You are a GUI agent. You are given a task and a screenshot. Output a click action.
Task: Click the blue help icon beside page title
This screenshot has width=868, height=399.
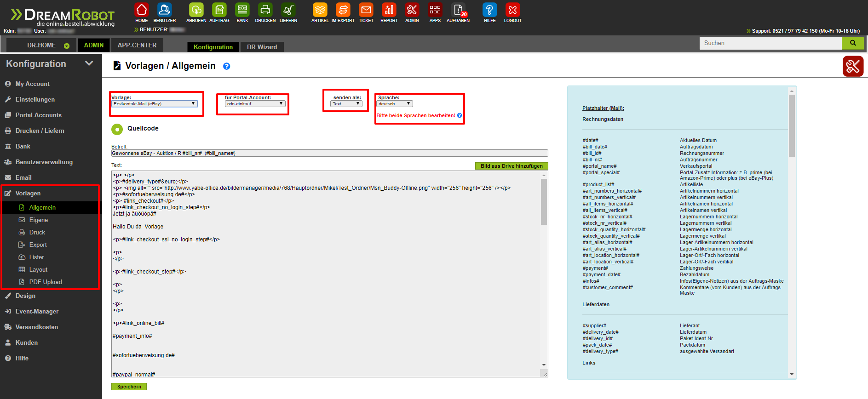tap(226, 66)
